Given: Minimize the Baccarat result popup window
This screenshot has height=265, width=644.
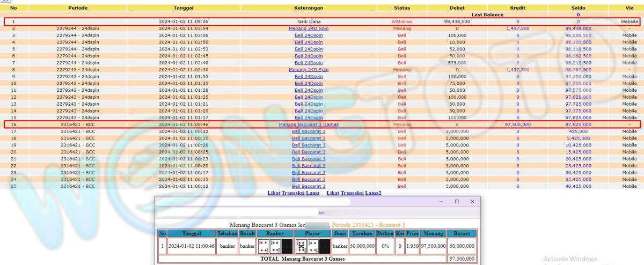Looking at the screenshot, I should click(x=441, y=202).
